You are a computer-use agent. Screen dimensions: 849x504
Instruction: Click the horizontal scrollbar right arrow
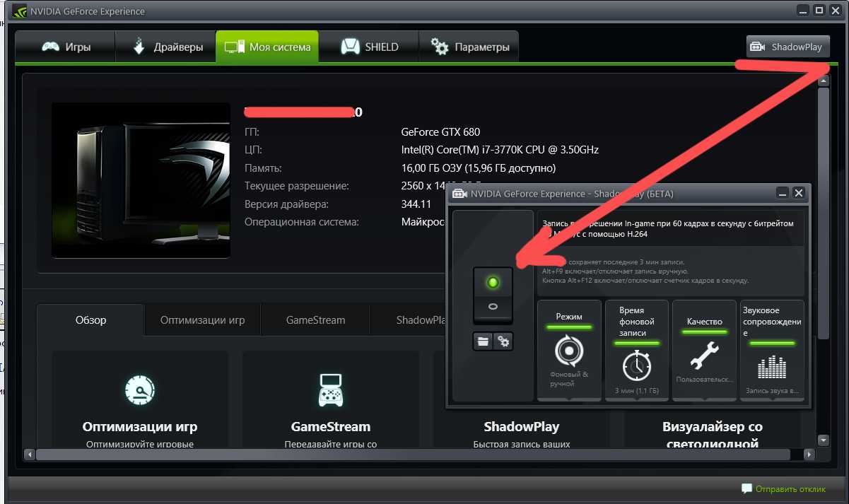[x=810, y=455]
